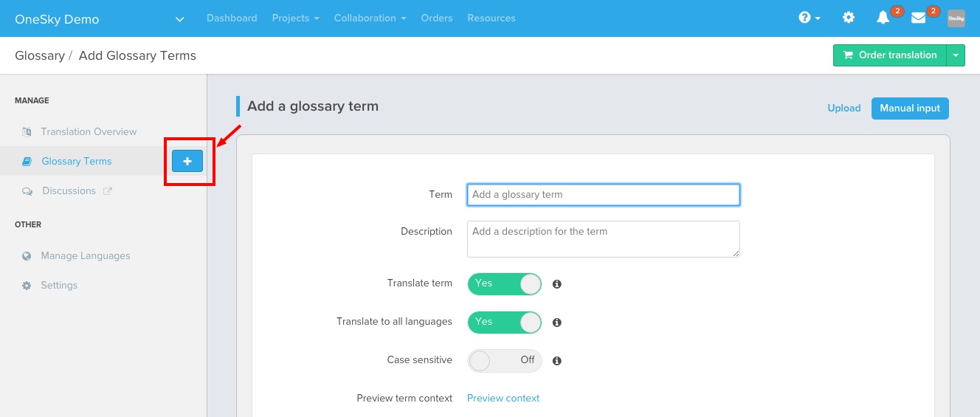The image size is (980, 417).
Task: Open the Projects dropdown menu
Action: (x=295, y=18)
